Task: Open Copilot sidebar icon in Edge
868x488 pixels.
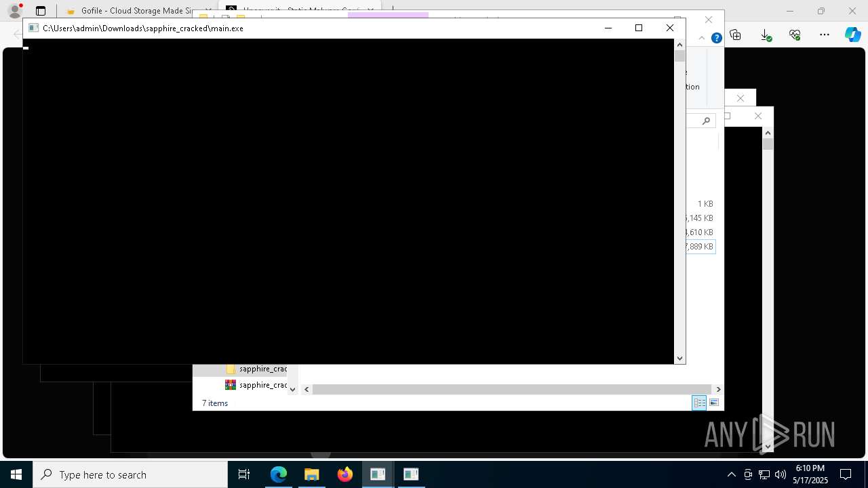Action: pyautogui.click(x=853, y=35)
